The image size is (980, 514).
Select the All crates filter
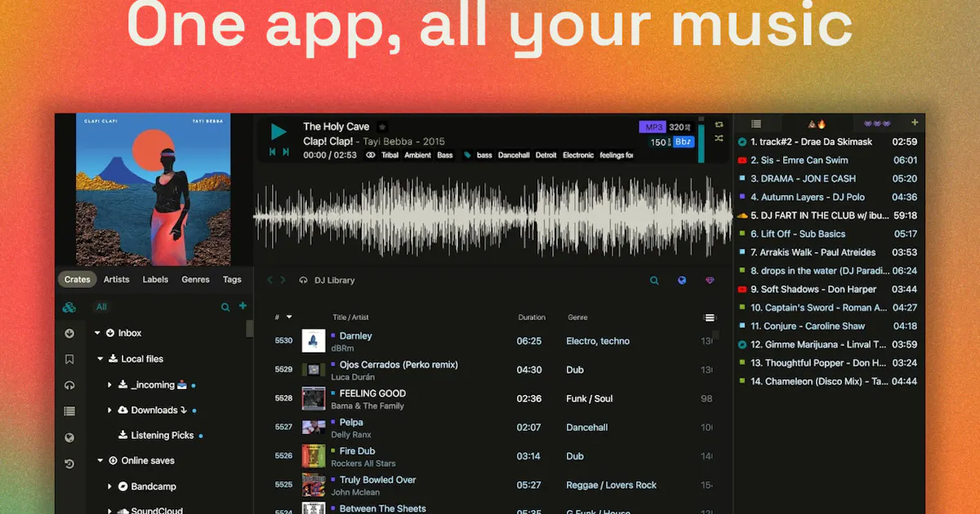pos(101,307)
